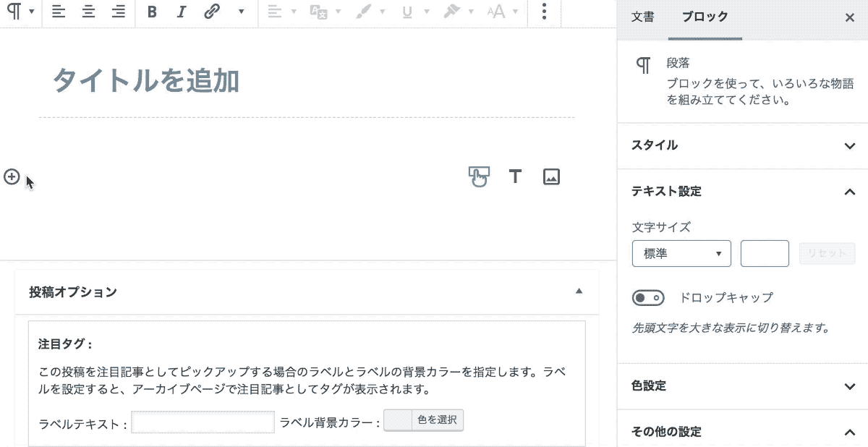Open the three-dot more options menu

coord(545,12)
